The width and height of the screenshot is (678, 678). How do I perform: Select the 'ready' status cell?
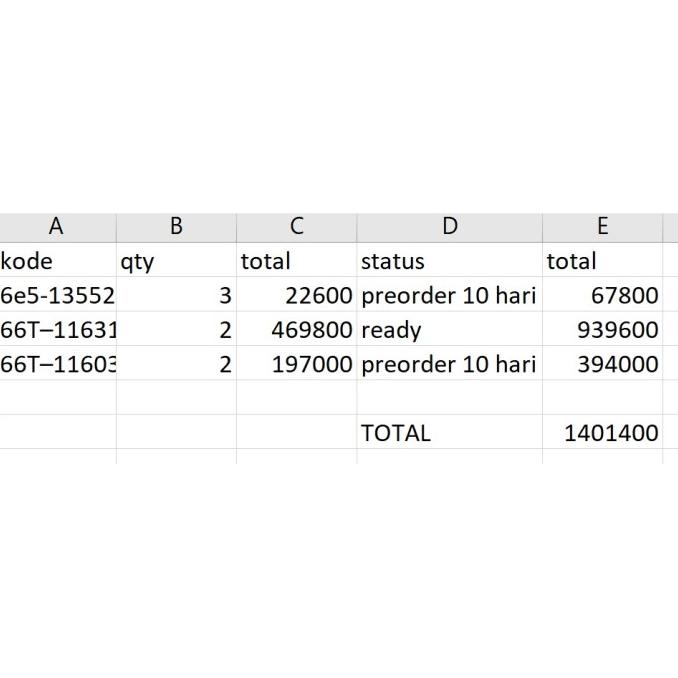click(449, 329)
